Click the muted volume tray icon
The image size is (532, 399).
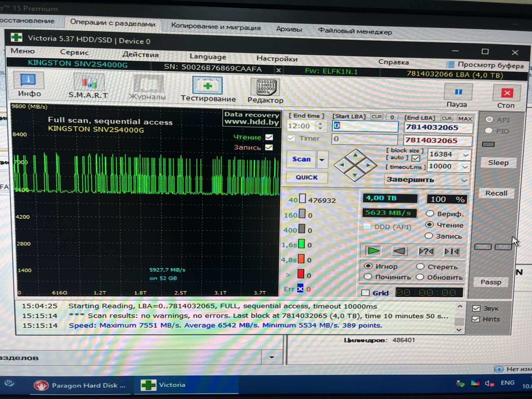click(x=489, y=383)
